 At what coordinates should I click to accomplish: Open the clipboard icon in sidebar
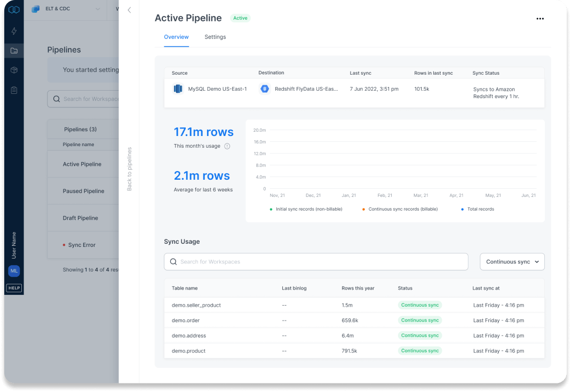click(x=14, y=90)
